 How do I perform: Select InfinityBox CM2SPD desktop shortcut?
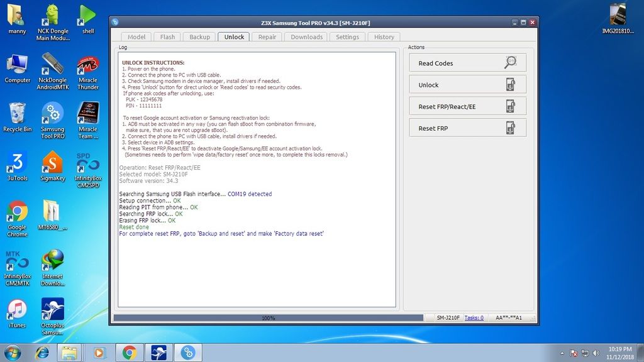88,170
